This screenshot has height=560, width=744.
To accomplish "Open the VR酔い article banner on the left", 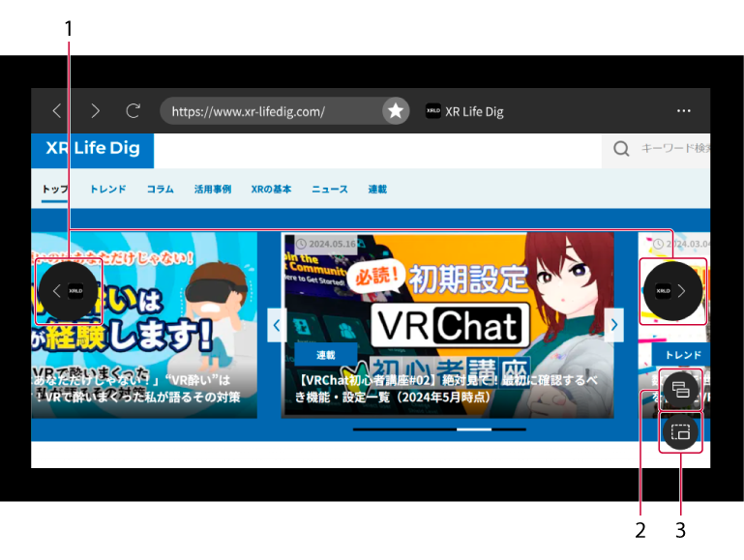I will tap(144, 325).
